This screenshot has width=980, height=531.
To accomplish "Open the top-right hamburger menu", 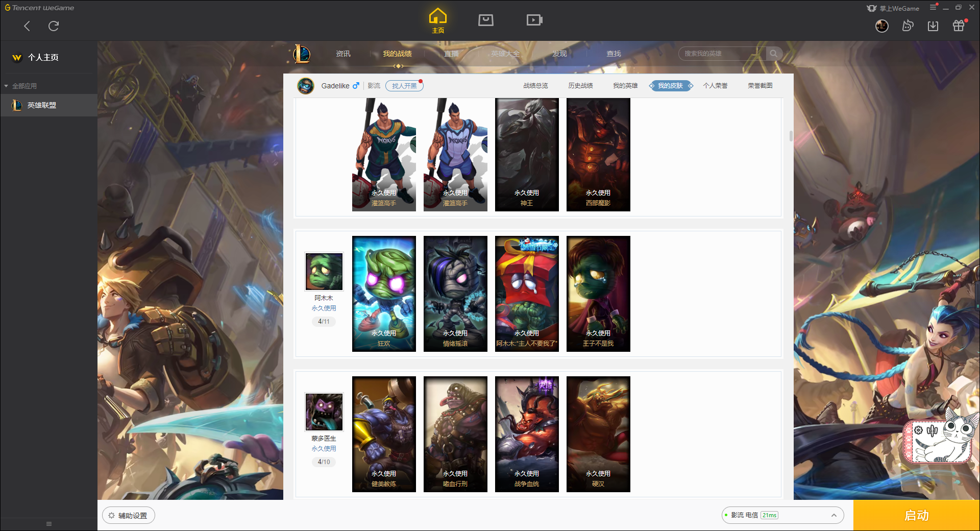I will click(x=933, y=8).
